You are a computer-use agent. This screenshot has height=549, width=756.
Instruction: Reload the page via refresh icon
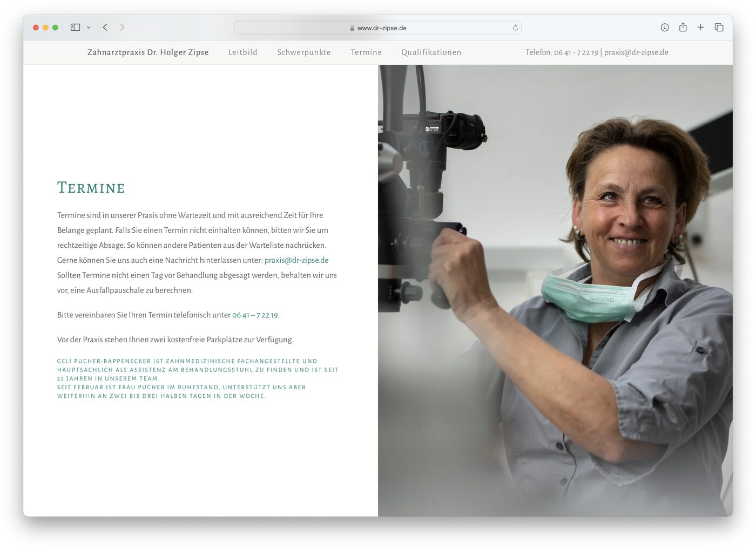click(x=515, y=28)
